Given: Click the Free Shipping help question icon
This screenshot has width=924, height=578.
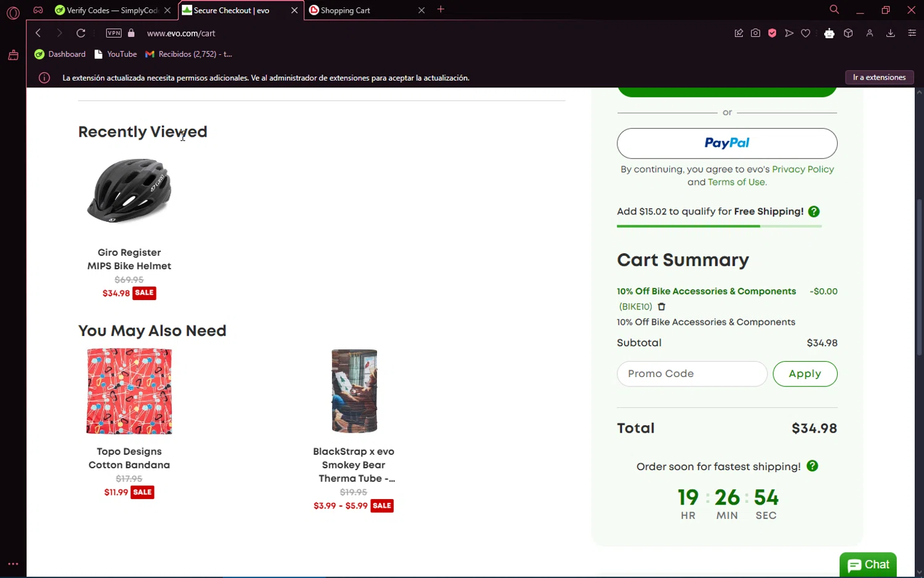Looking at the screenshot, I should coord(814,211).
